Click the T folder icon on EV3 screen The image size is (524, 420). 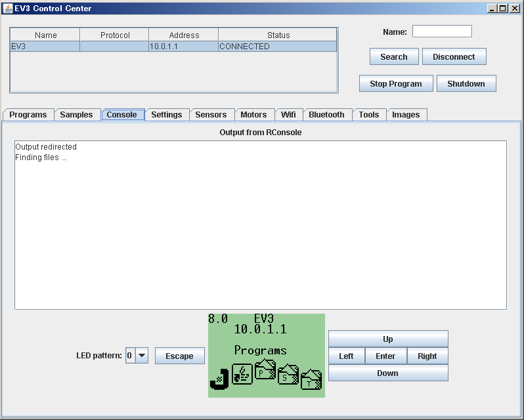(x=311, y=379)
